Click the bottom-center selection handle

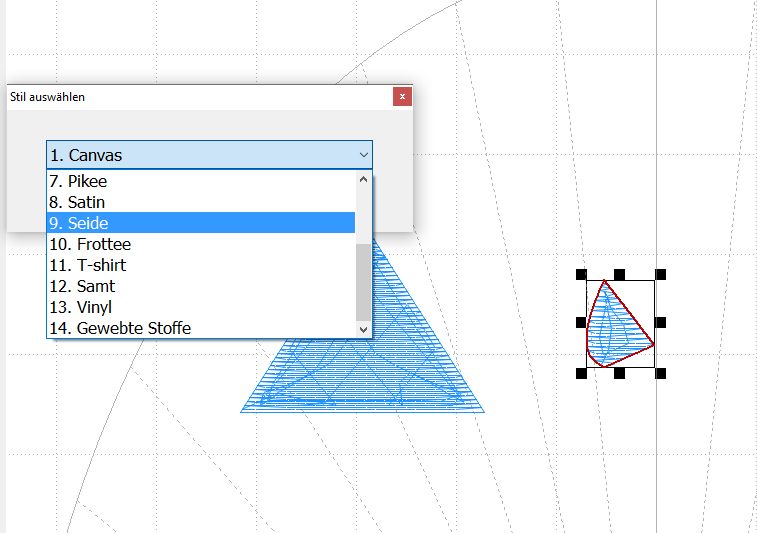point(619,373)
